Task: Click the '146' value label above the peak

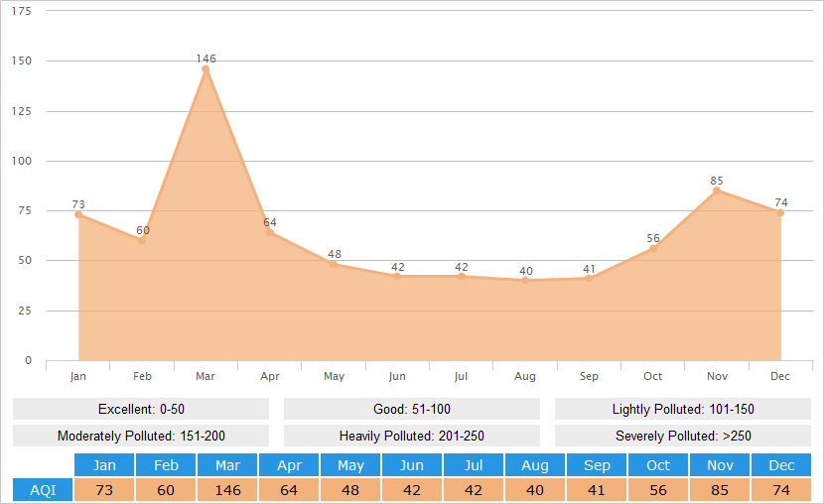Action: (x=206, y=59)
